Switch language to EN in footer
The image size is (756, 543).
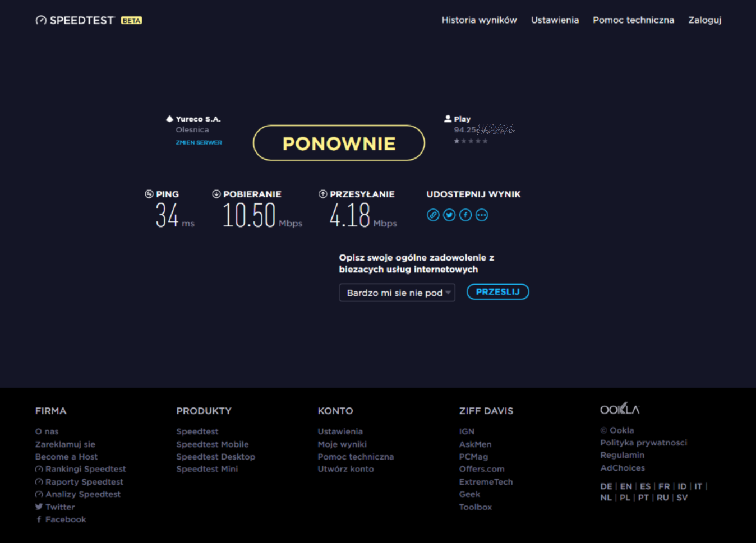point(626,486)
